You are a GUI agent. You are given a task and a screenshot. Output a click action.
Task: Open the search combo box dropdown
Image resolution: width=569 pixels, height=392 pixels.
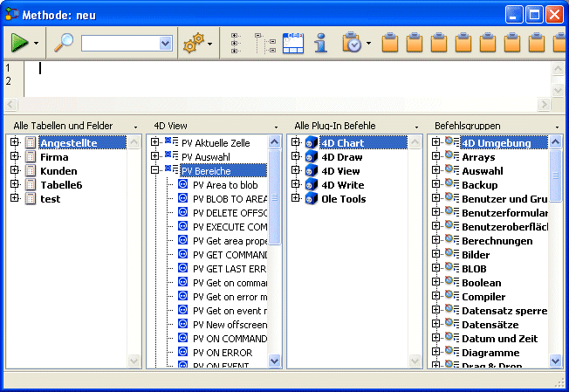tap(165, 43)
